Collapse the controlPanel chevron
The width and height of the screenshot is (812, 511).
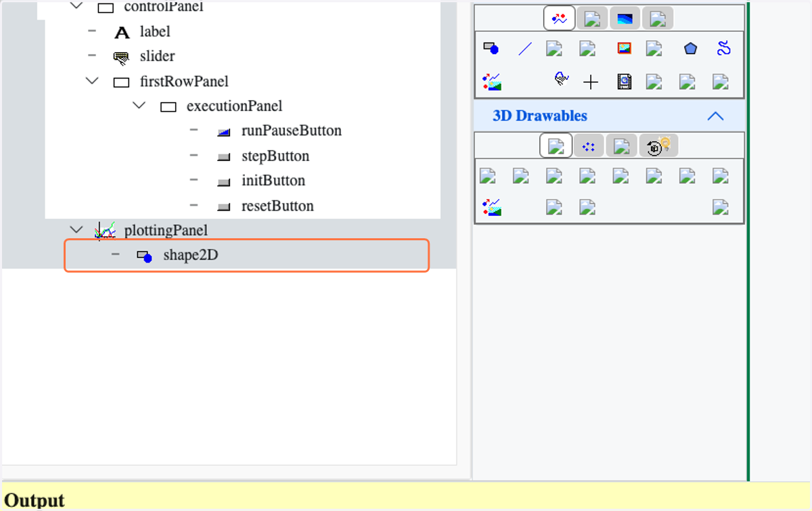(x=76, y=6)
